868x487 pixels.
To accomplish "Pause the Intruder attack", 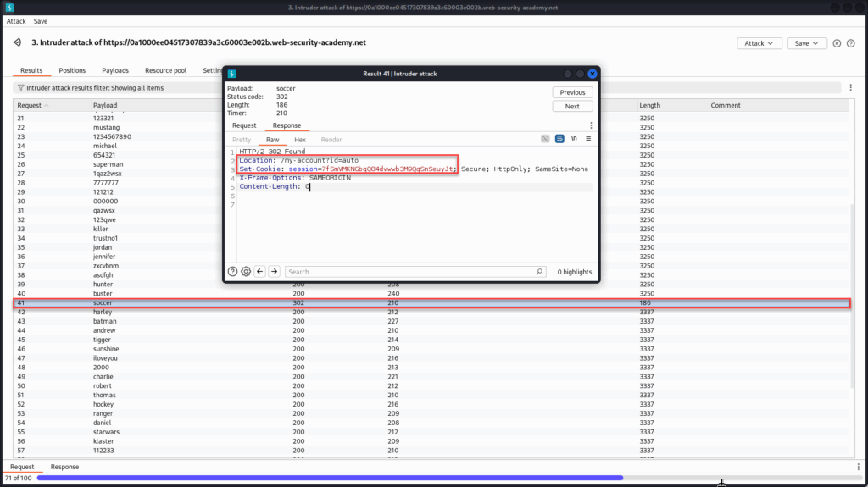I will tap(837, 43).
